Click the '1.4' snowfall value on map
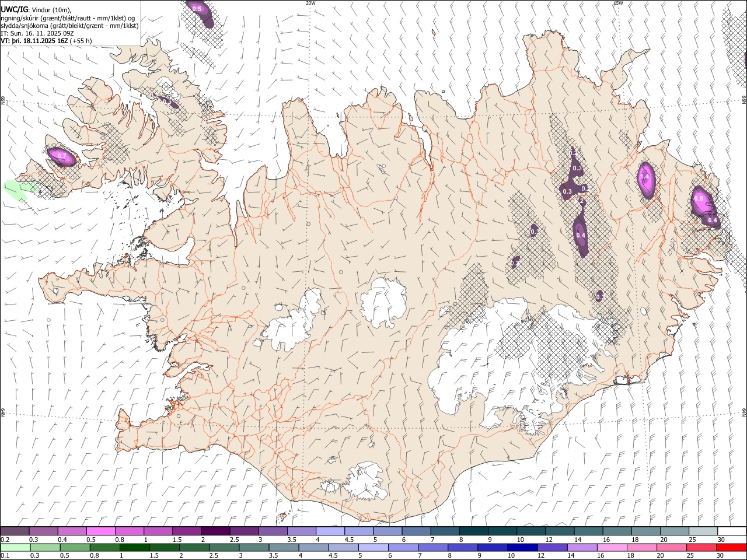Viewport: 747px width, 560px height. click(644, 177)
